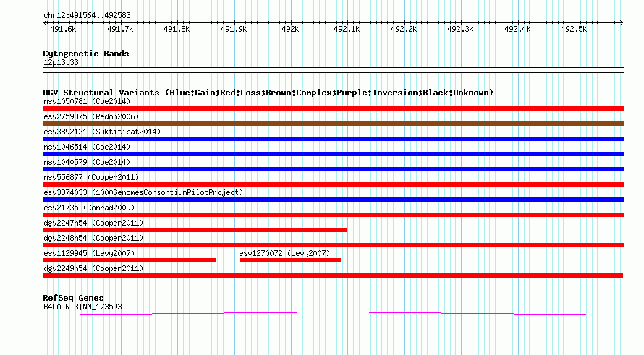Click the 492.4k ruler tick label
Screen dimensions: 644x355
(517, 29)
